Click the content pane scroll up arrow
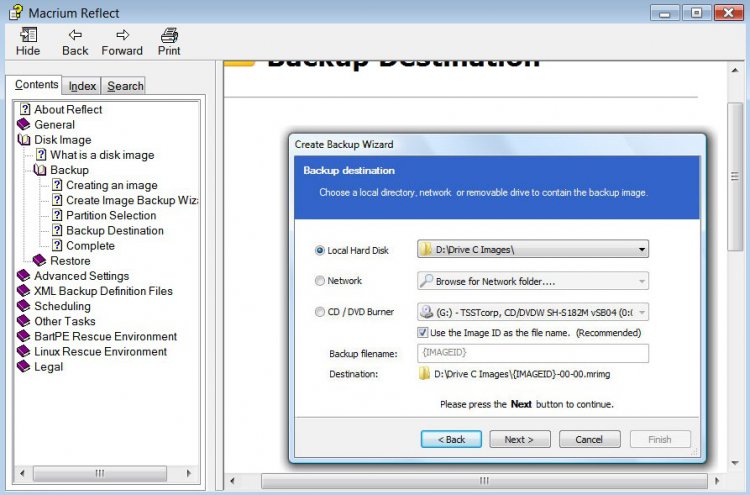Viewport: 750px width, 495px height. (734, 70)
